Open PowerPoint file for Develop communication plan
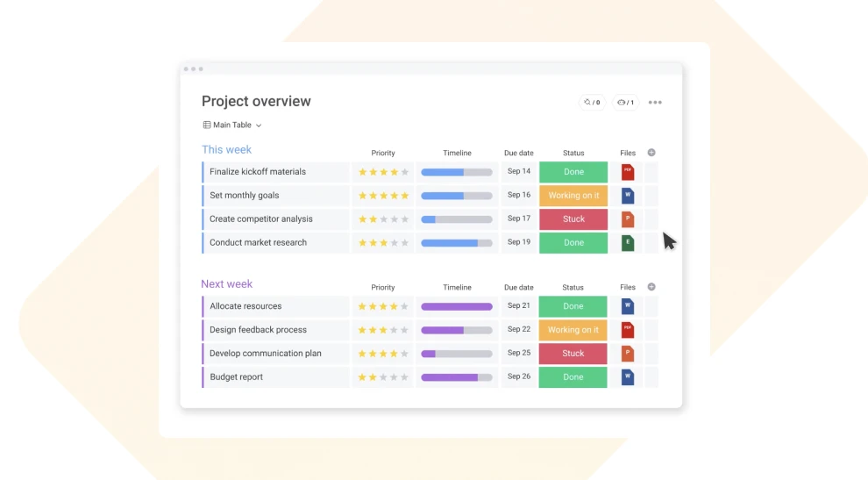868x480 pixels. point(627,353)
